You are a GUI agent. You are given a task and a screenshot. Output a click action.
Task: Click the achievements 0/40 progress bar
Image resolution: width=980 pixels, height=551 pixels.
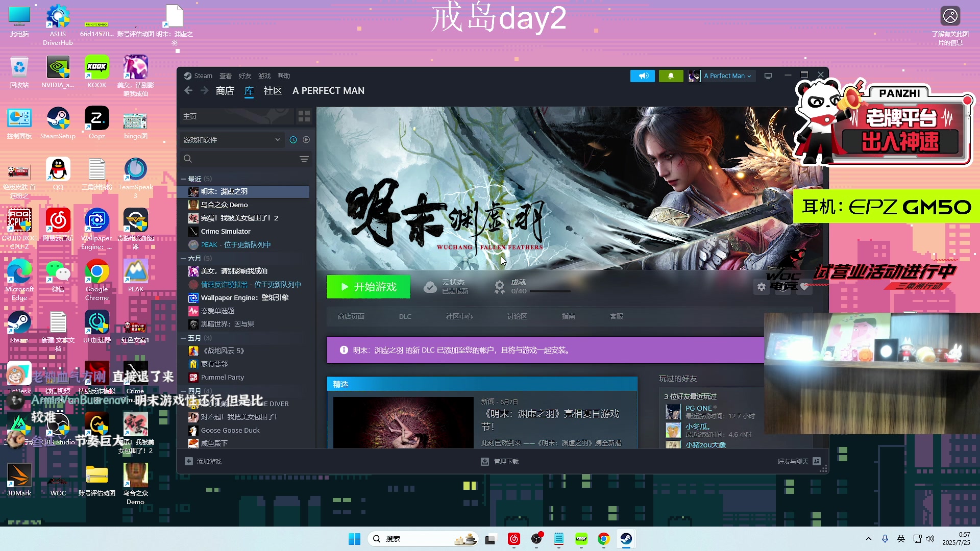pyautogui.click(x=550, y=291)
